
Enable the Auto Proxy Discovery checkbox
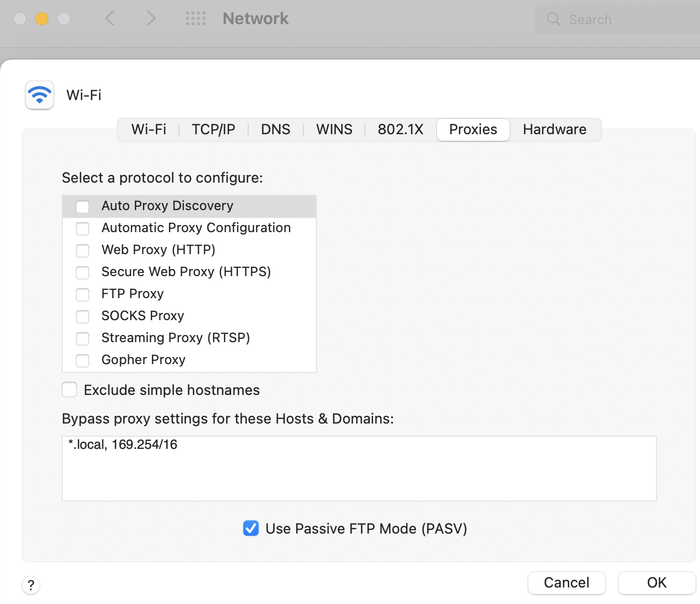(x=83, y=206)
